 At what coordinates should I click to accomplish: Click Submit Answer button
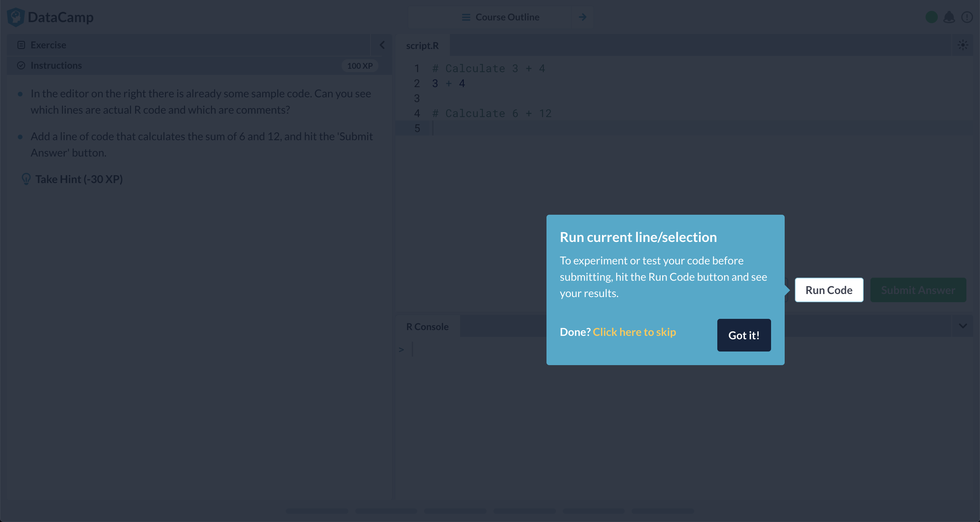tap(918, 290)
